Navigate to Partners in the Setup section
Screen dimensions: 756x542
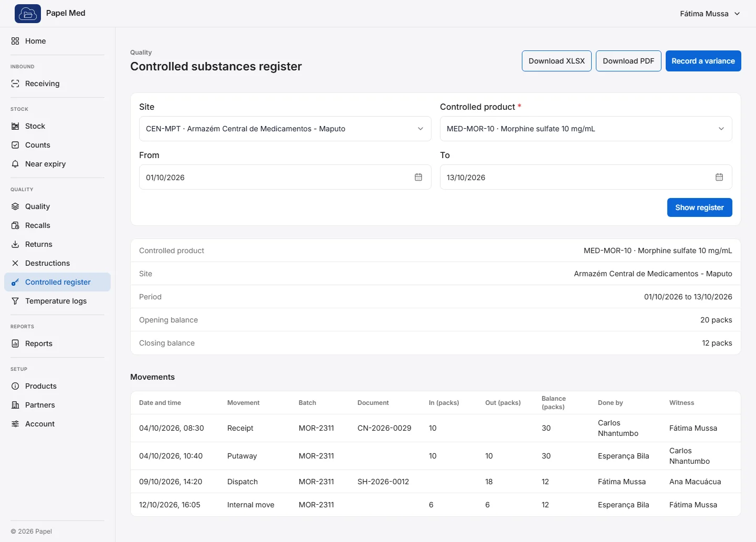pyautogui.click(x=57, y=405)
